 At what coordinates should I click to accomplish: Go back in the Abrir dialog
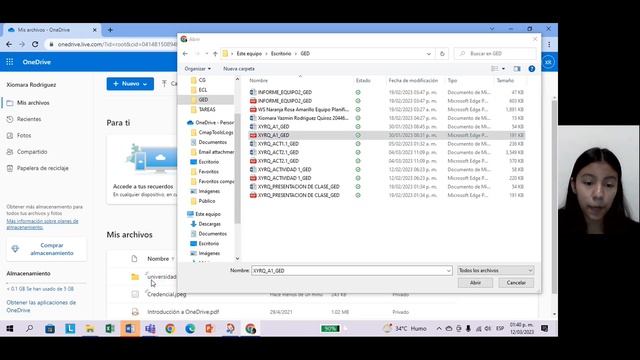[185, 53]
